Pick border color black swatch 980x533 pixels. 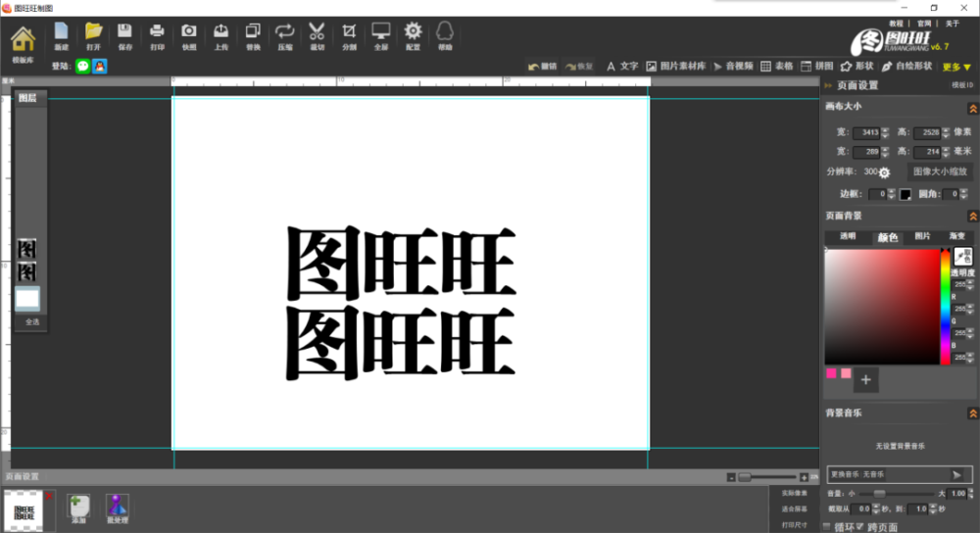click(905, 194)
